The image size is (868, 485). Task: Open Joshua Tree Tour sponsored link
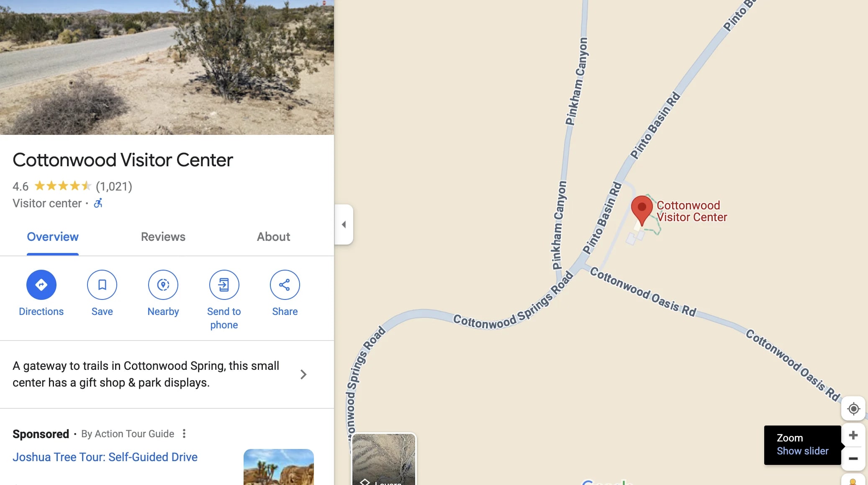click(105, 457)
